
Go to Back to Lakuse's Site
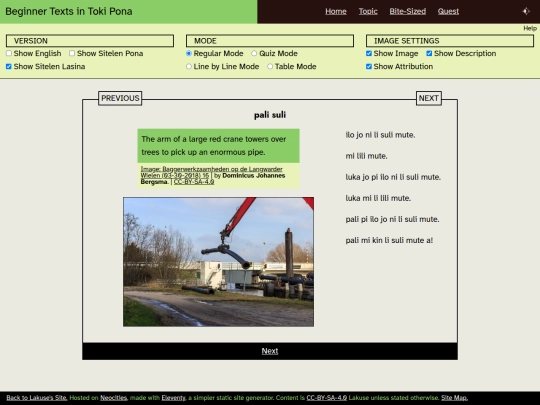[x=37, y=398]
